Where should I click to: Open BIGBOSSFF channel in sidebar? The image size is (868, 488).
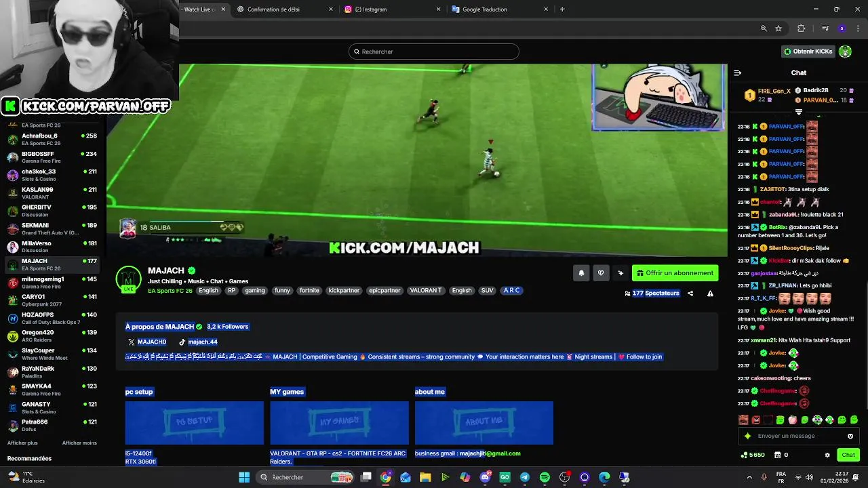pos(52,157)
